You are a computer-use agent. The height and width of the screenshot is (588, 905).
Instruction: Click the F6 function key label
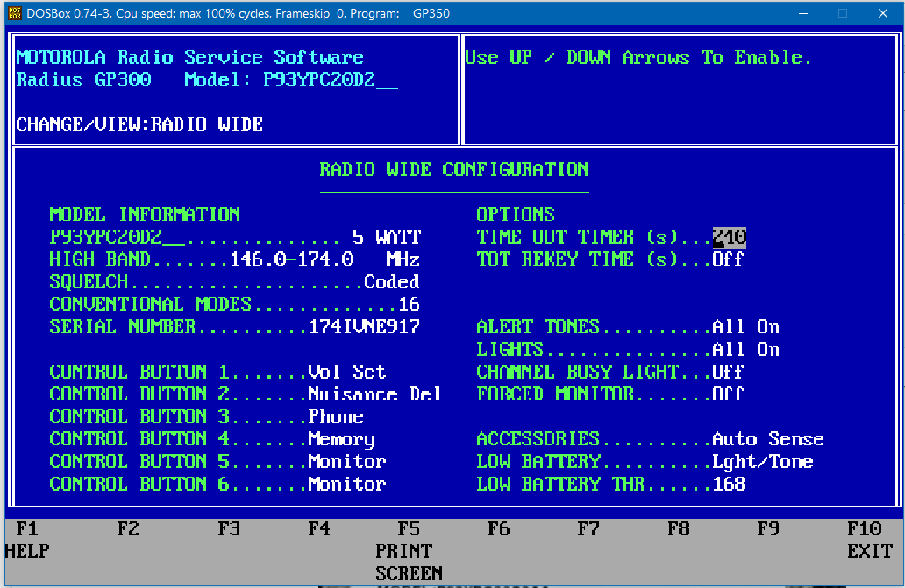tap(499, 529)
